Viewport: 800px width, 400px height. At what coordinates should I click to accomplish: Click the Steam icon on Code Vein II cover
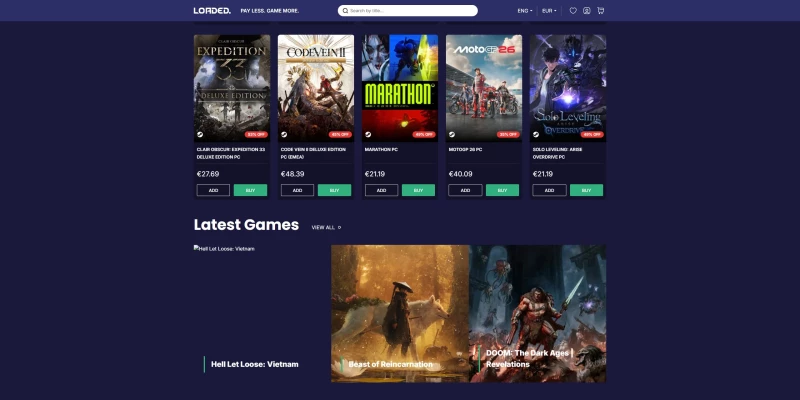[284, 135]
